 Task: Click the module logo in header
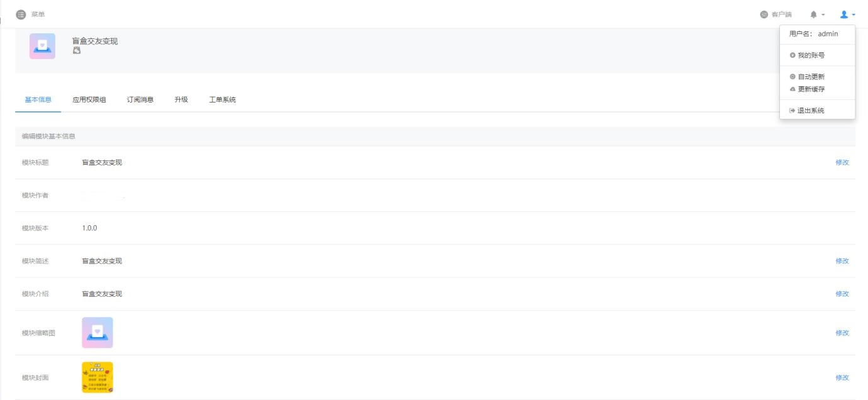click(42, 46)
